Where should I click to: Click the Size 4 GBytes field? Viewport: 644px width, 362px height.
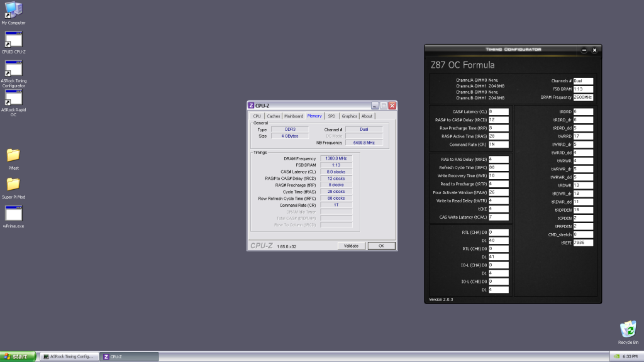[290, 136]
